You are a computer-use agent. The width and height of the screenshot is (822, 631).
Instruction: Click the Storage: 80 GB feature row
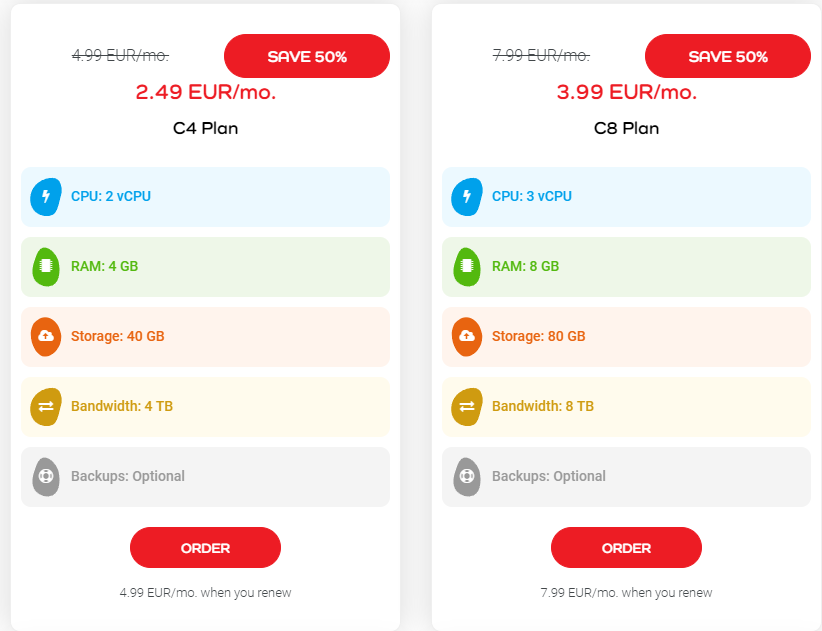click(626, 337)
